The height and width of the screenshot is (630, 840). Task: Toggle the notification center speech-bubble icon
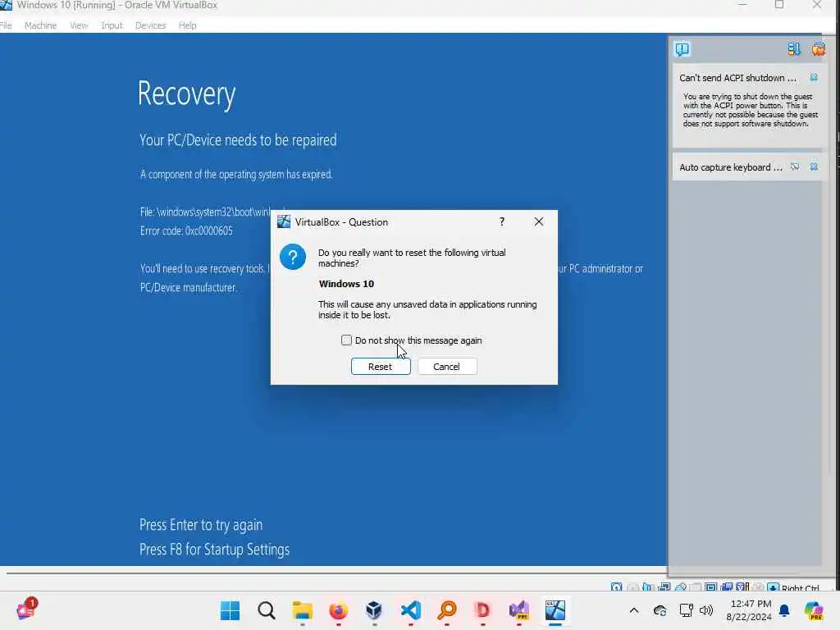[682, 49]
